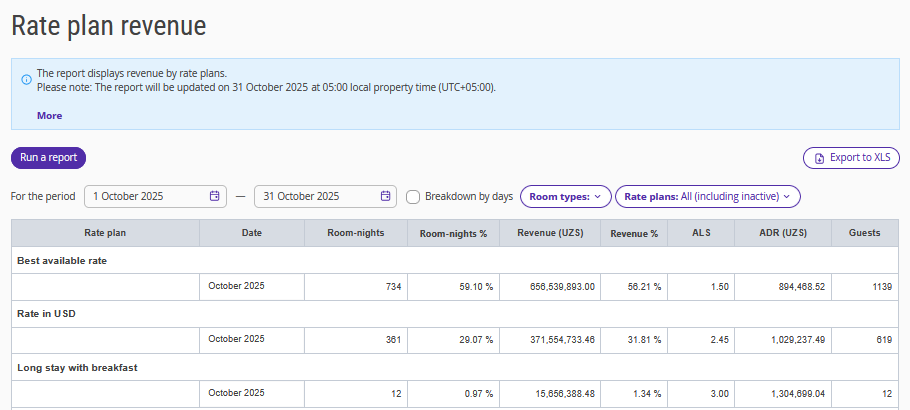Click the ALS column header
The height and width of the screenshot is (410, 910).
pyautogui.click(x=701, y=233)
